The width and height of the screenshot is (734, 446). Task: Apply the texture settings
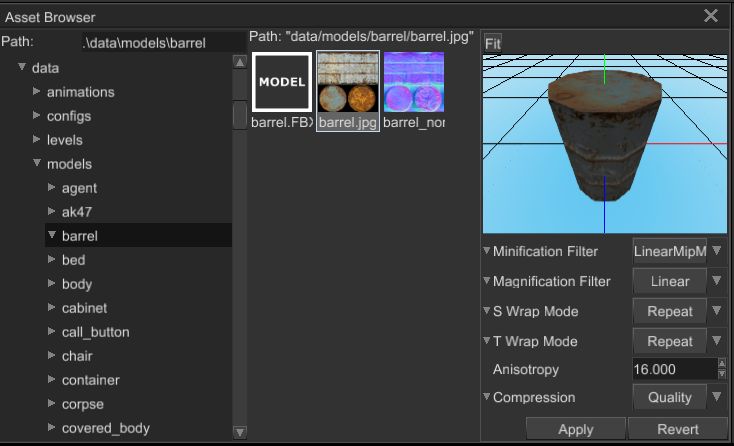click(575, 429)
